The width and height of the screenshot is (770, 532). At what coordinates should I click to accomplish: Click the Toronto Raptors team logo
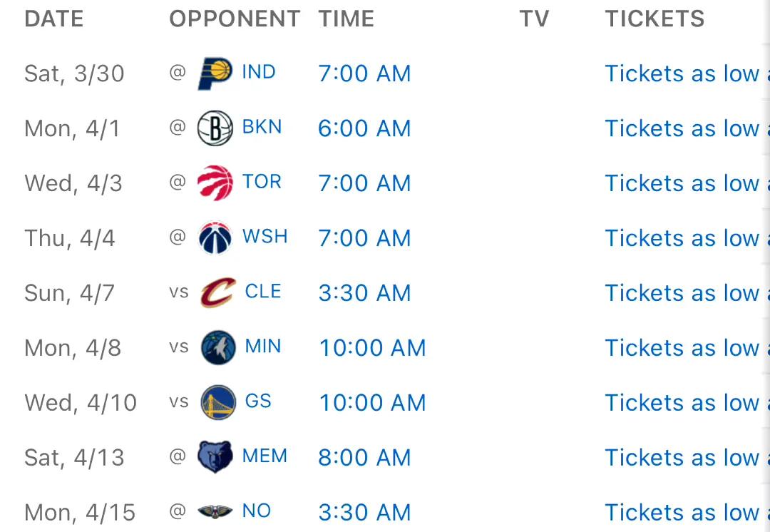coord(215,183)
